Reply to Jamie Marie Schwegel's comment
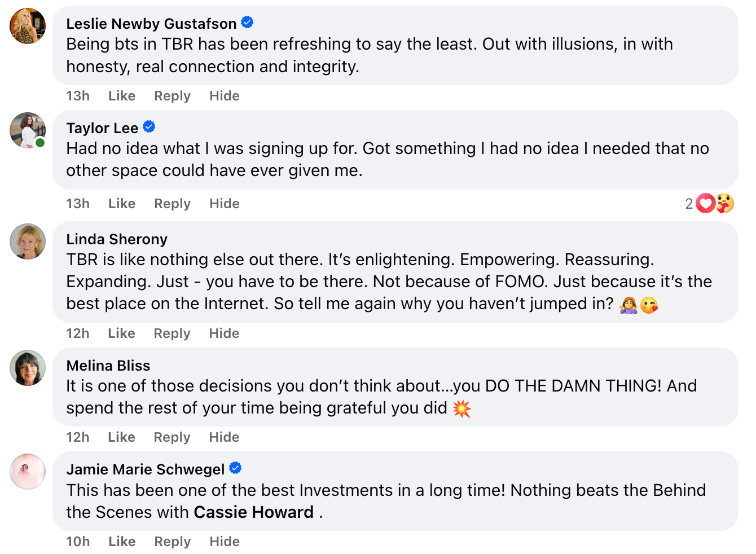 point(172,542)
